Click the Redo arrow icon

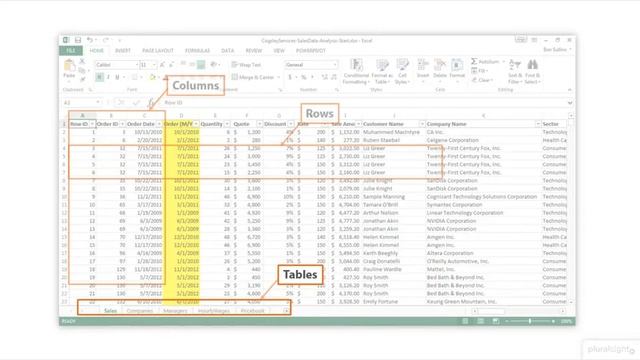106,40
